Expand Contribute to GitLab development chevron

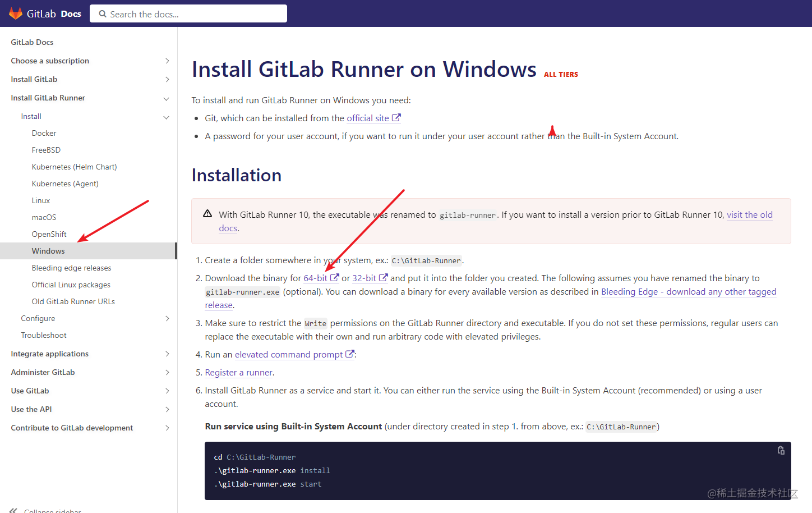pyautogui.click(x=167, y=428)
